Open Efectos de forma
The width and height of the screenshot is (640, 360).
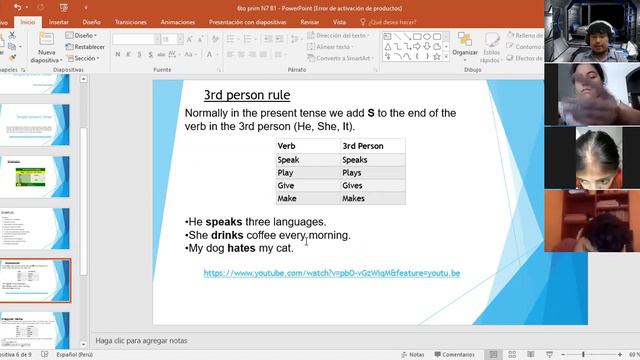point(525,58)
